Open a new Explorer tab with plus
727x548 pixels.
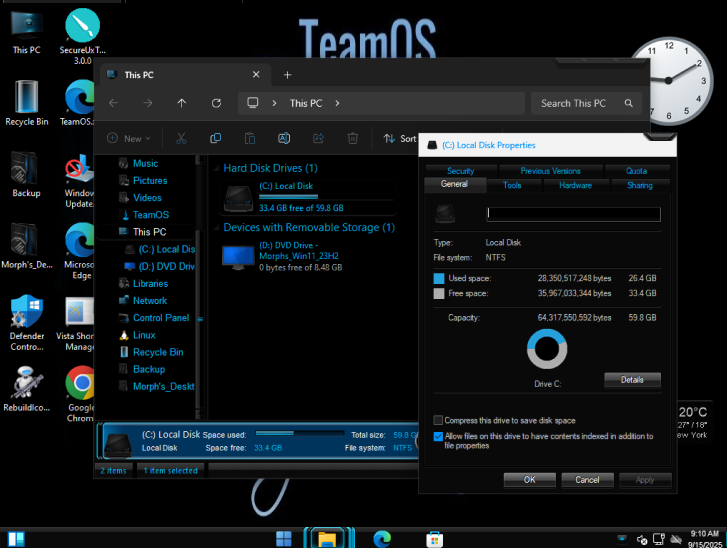click(x=287, y=75)
